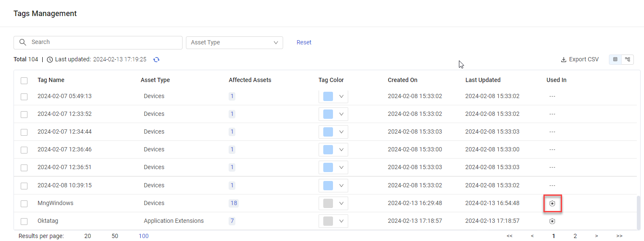The image size is (644, 241).
Task: Click the MngWindows tag name
Action: click(55, 203)
